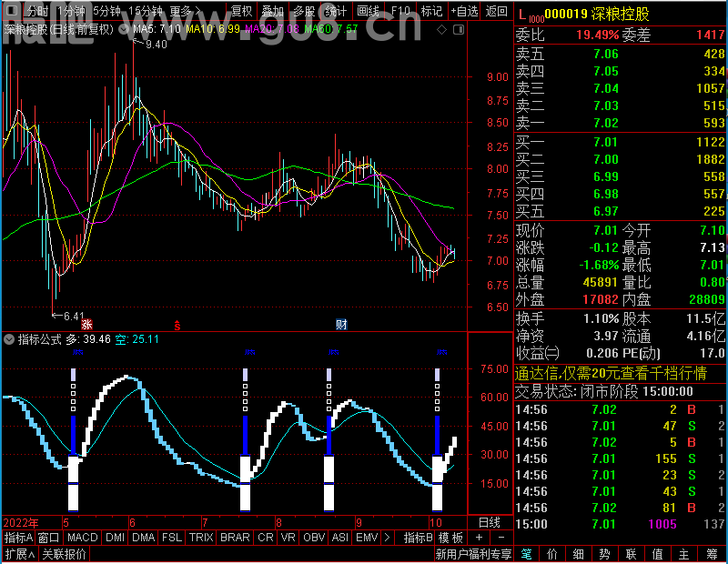The image size is (728, 564).
Task: Add stock with +自选 button
Action: 464,11
